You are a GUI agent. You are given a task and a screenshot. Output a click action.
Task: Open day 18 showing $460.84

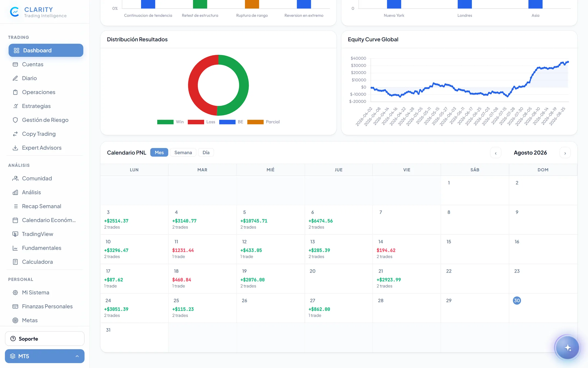(x=202, y=279)
